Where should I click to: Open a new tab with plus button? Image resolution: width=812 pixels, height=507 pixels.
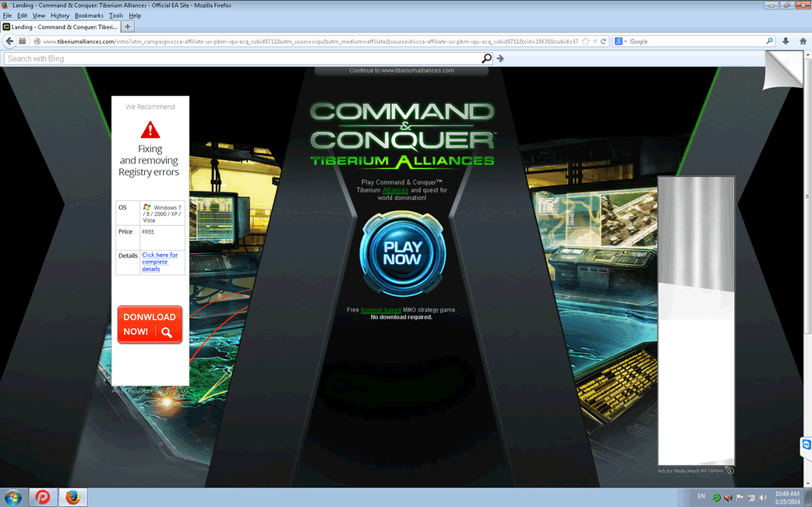pos(128,26)
